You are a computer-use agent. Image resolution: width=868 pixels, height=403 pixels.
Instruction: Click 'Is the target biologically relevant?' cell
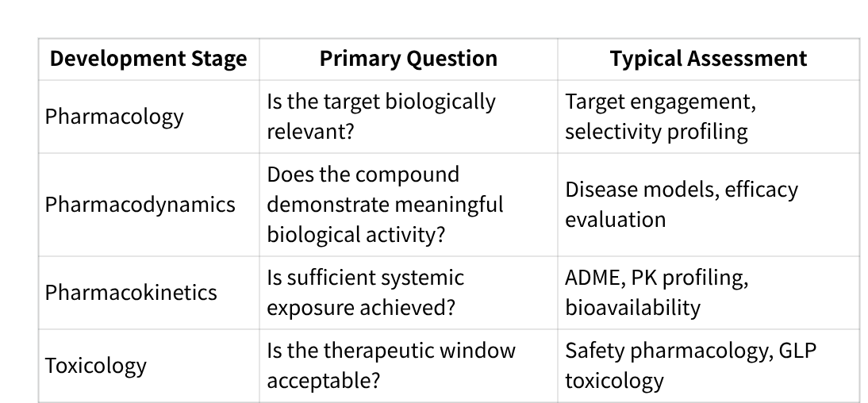pyautogui.click(x=409, y=117)
